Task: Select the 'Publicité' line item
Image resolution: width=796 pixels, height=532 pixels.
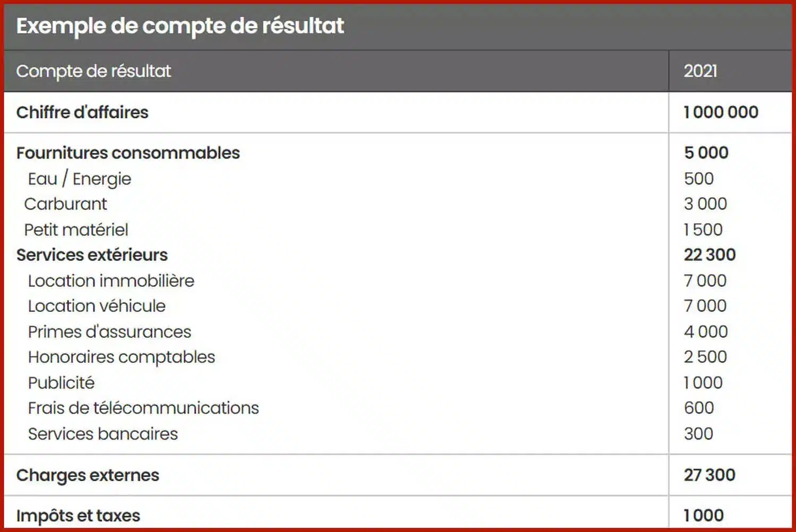Action: click(61, 382)
